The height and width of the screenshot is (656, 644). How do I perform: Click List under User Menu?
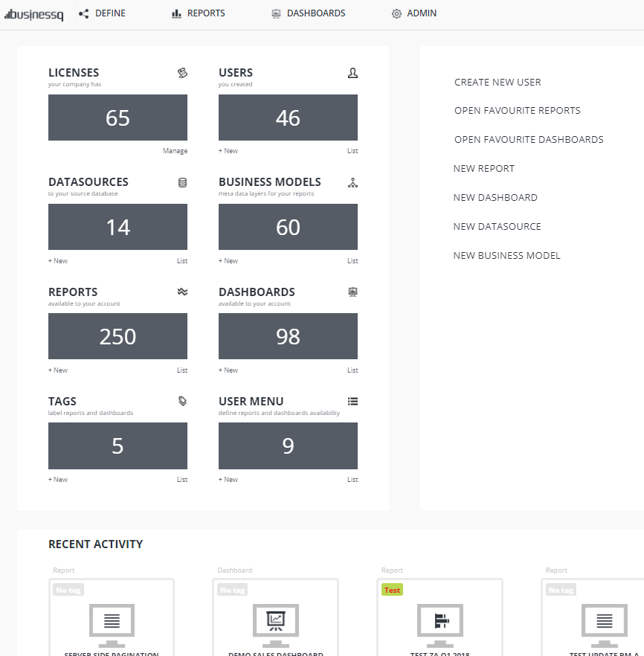(x=352, y=480)
